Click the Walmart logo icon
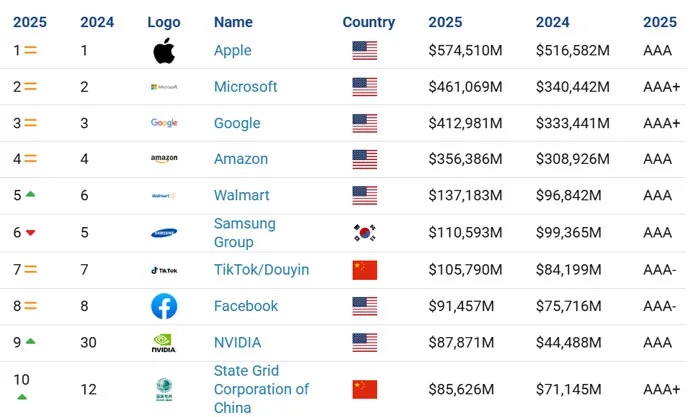This screenshot has height=417, width=700. coord(164,196)
